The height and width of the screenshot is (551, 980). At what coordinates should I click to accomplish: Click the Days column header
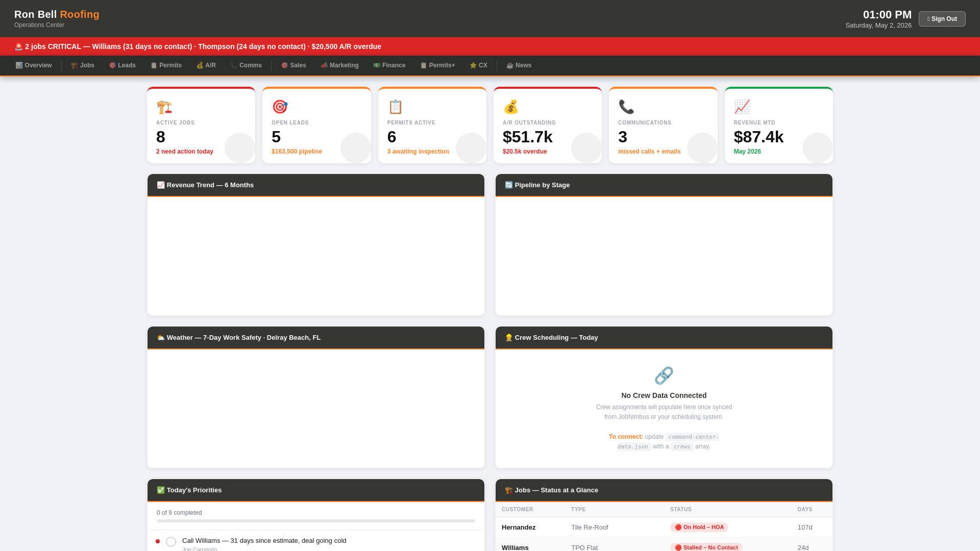tap(805, 510)
